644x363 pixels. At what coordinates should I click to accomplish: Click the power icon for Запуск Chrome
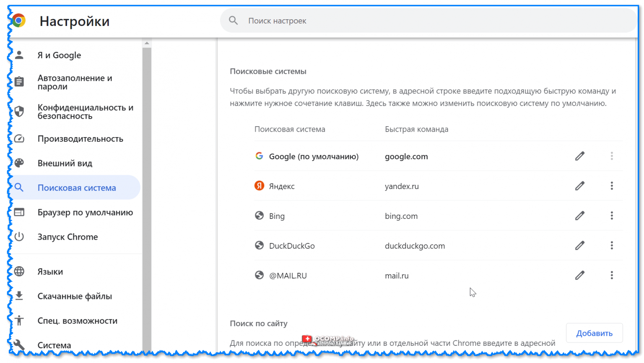coord(19,236)
